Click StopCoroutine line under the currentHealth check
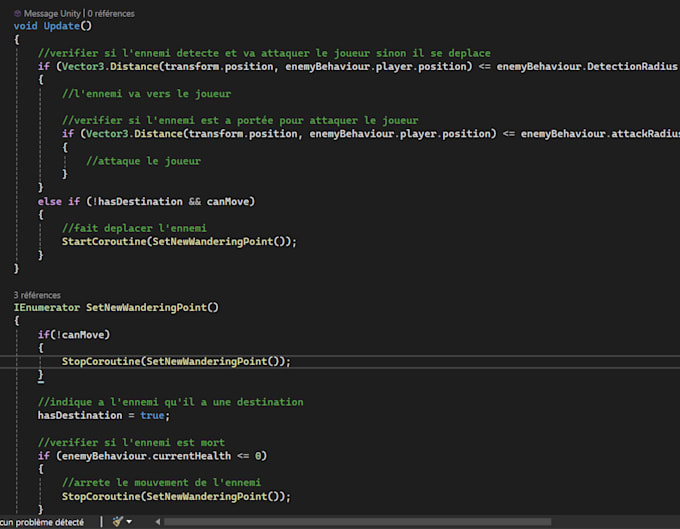The width and height of the screenshot is (680, 529). click(176, 496)
